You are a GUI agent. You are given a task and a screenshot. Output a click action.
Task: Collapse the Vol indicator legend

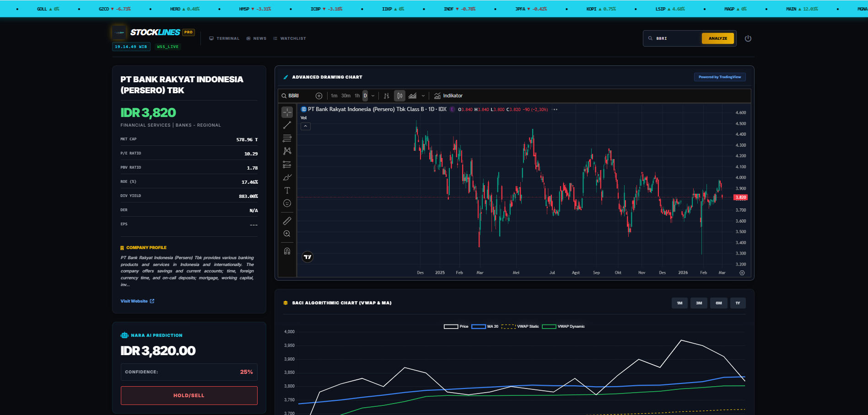point(305,126)
